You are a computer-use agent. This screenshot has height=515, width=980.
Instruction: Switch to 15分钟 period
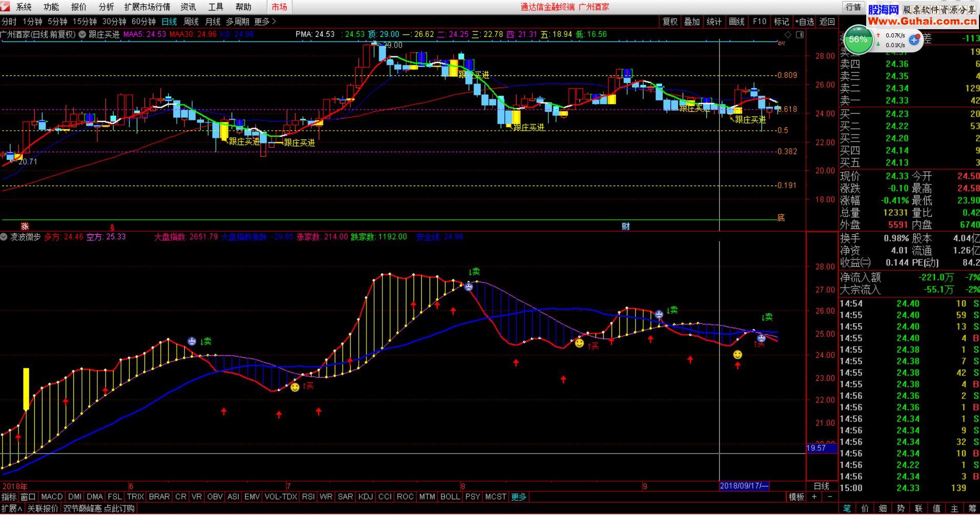pyautogui.click(x=85, y=22)
